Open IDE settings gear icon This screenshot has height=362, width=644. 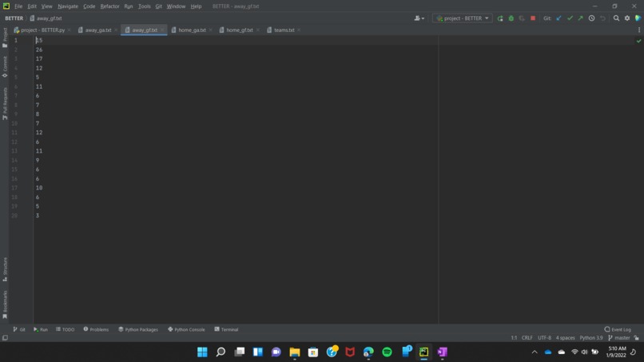(x=627, y=18)
